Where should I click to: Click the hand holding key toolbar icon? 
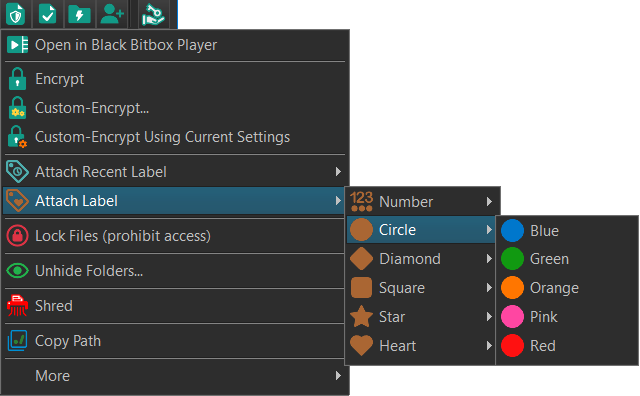[x=153, y=14]
